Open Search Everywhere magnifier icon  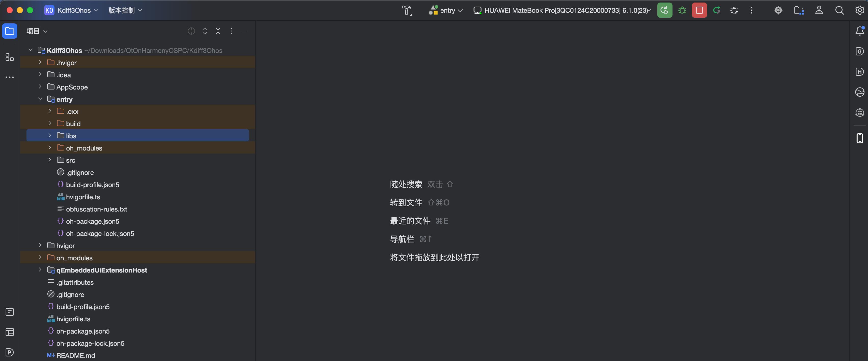(x=839, y=10)
